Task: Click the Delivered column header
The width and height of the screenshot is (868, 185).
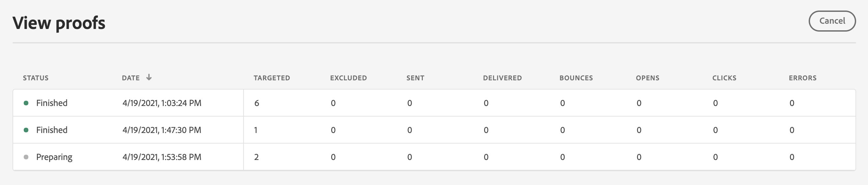Action: [502, 78]
